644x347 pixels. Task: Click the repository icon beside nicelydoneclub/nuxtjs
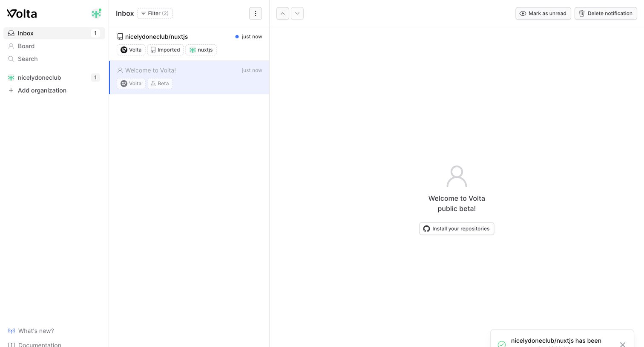120,37
